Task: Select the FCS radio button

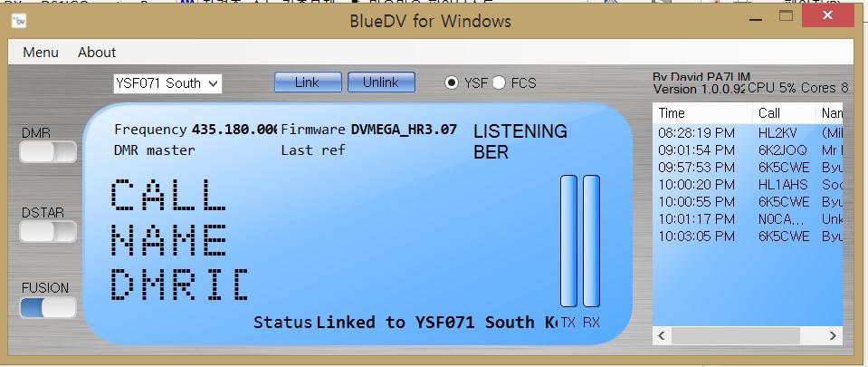Action: click(x=499, y=83)
